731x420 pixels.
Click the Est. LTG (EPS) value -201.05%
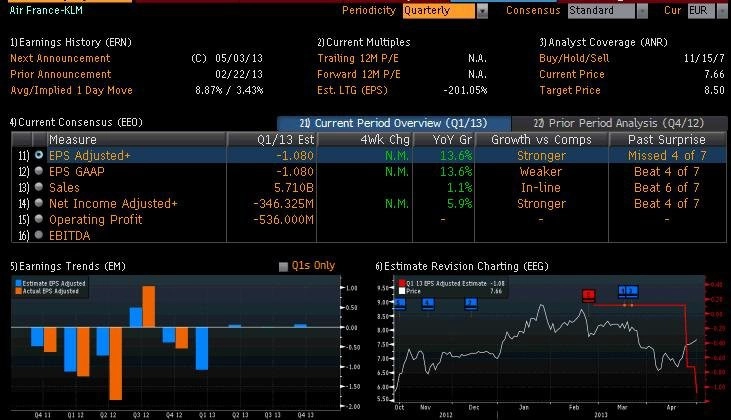(x=465, y=90)
